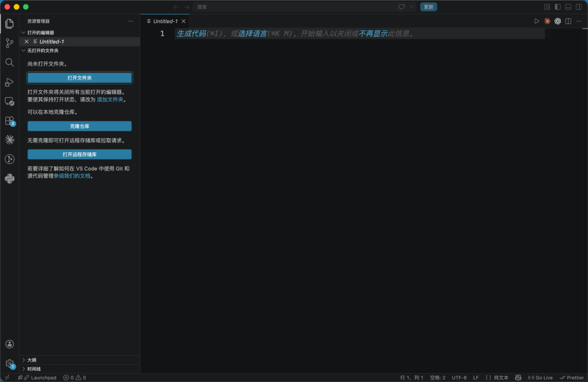Split the editor to the right
This screenshot has height=382, width=588.
568,21
